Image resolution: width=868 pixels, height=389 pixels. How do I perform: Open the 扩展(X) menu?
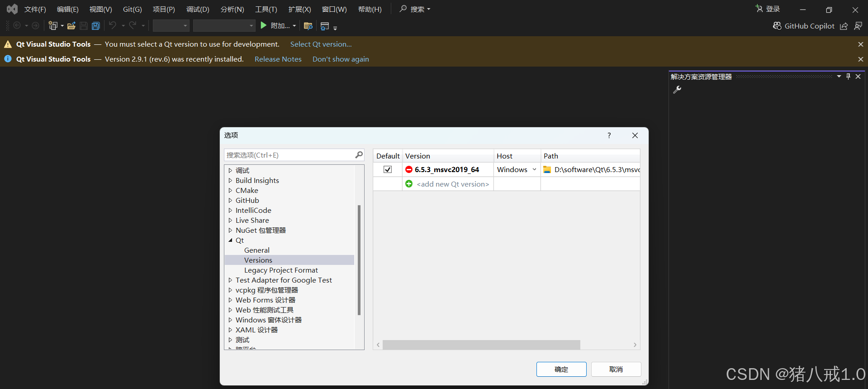pos(300,9)
